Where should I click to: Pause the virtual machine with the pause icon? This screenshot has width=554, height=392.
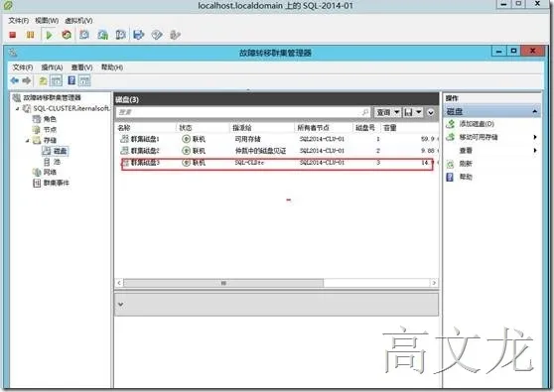[x=31, y=35]
